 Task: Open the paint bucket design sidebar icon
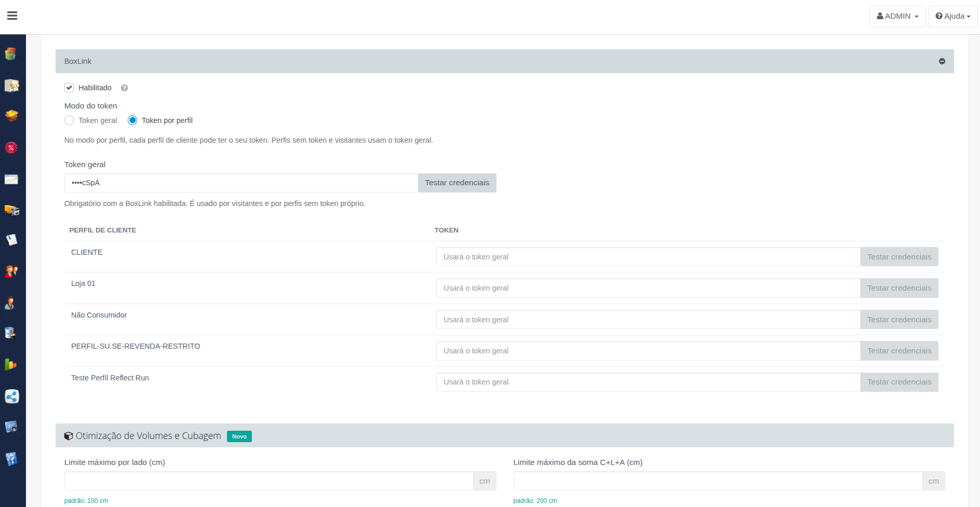click(x=11, y=333)
